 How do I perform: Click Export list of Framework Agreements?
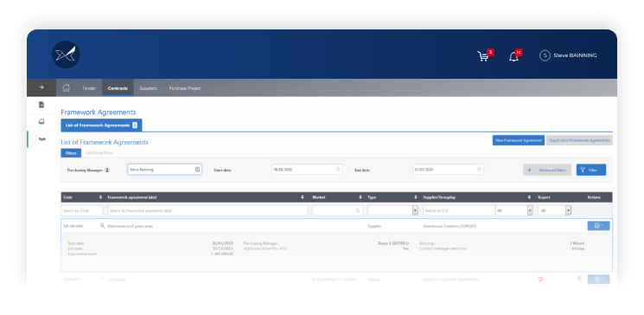click(x=579, y=140)
